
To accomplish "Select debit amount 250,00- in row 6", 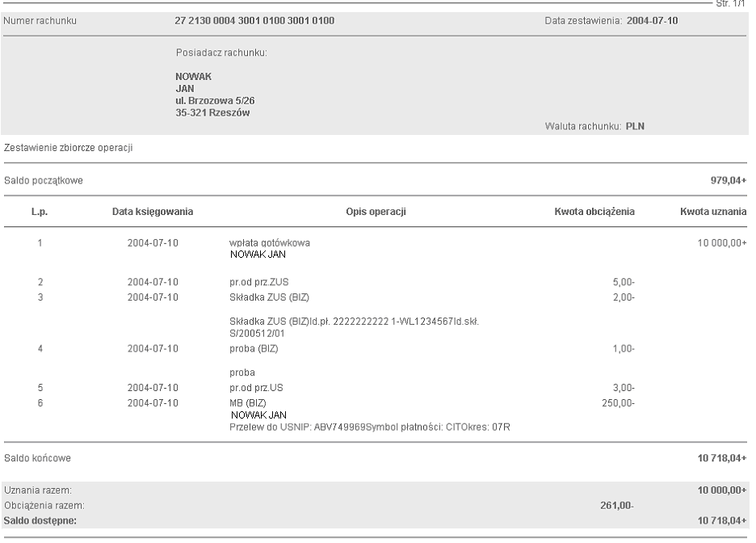I will click(x=618, y=402).
